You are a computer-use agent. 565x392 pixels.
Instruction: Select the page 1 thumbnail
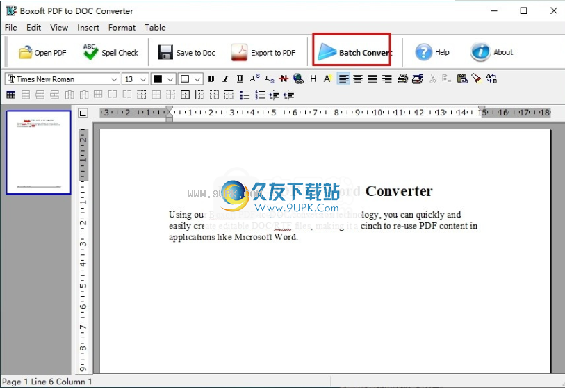pos(38,152)
